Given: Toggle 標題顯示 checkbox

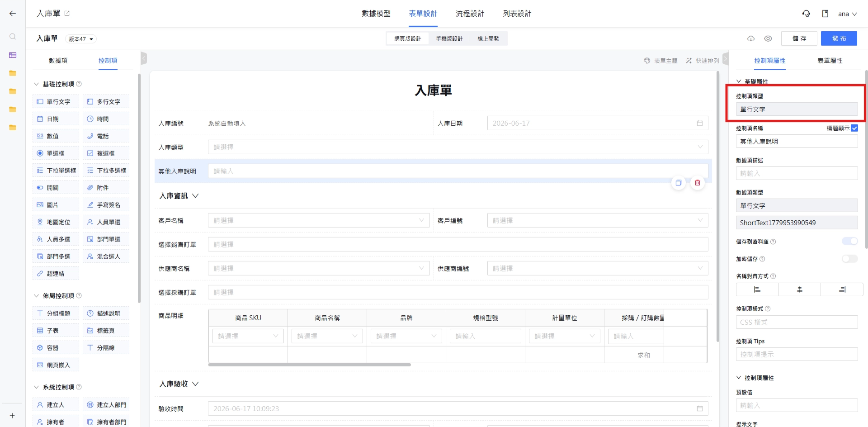Looking at the screenshot, I should [x=854, y=128].
